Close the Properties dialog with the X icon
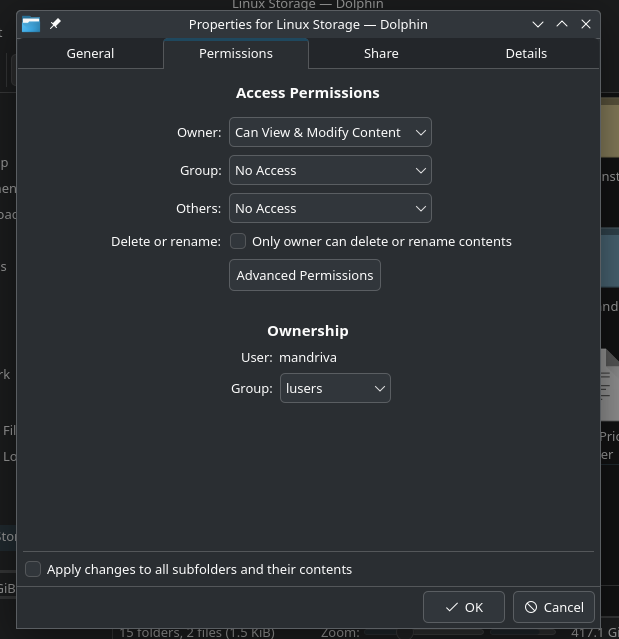Image resolution: width=619 pixels, height=639 pixels. (586, 24)
